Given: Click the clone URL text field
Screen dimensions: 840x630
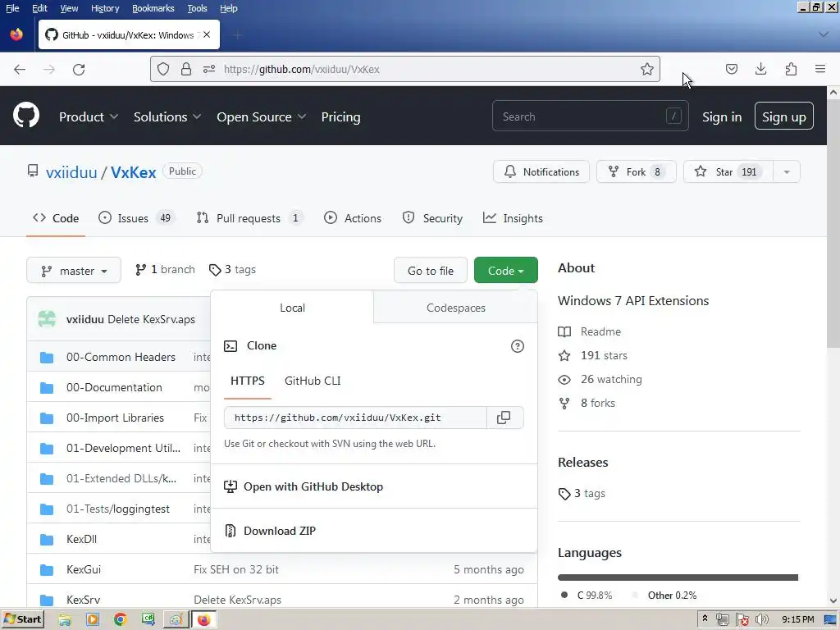Looking at the screenshot, I should pos(355,418).
